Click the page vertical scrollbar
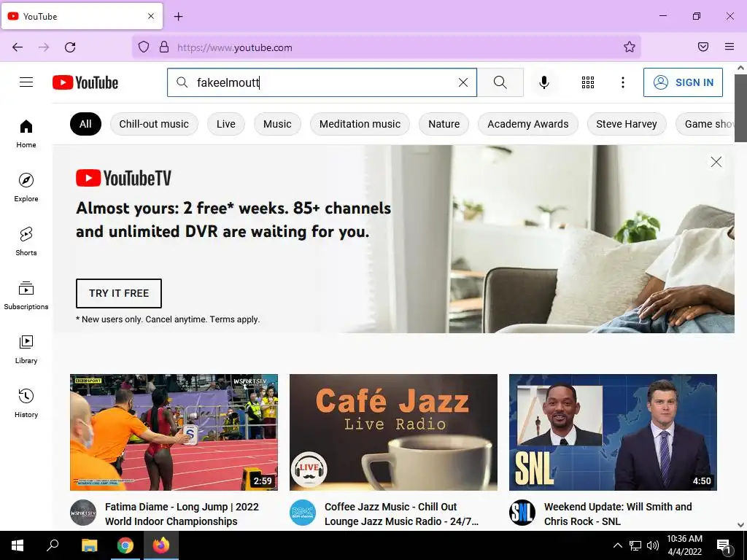 (x=741, y=108)
